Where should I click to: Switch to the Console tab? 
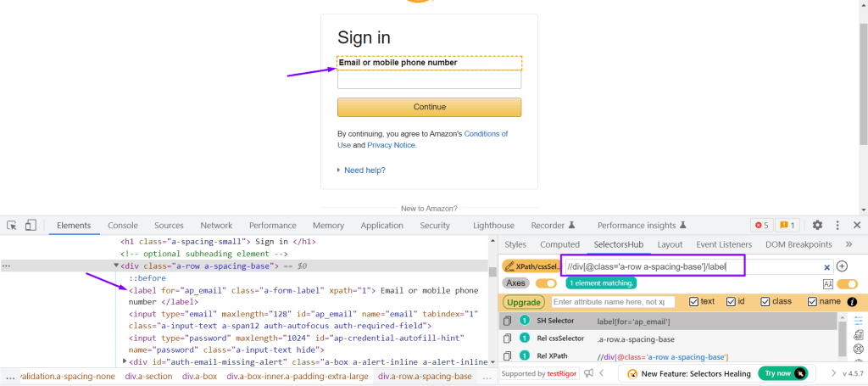[122, 226]
